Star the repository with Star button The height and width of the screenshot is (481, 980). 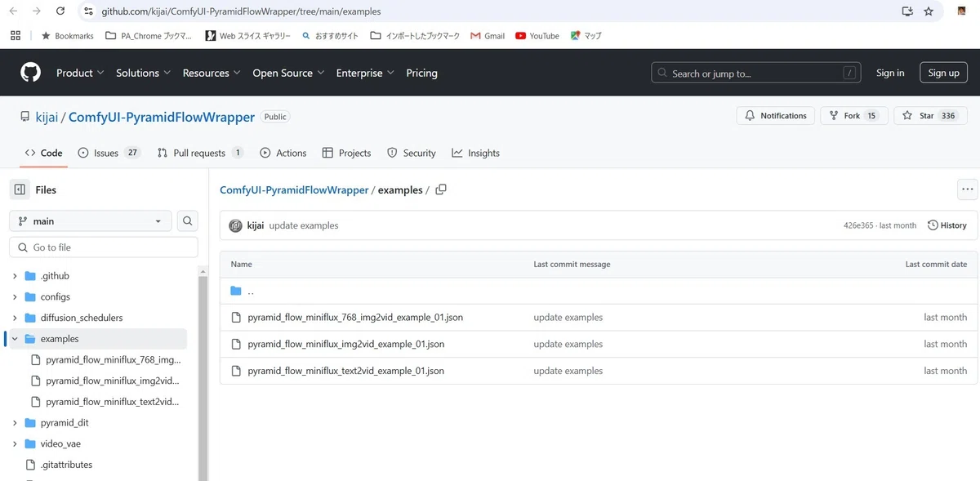click(x=930, y=116)
